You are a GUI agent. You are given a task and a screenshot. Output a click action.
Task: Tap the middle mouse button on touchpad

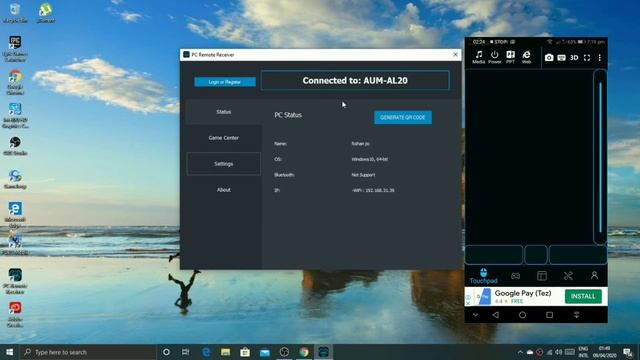coord(536,254)
